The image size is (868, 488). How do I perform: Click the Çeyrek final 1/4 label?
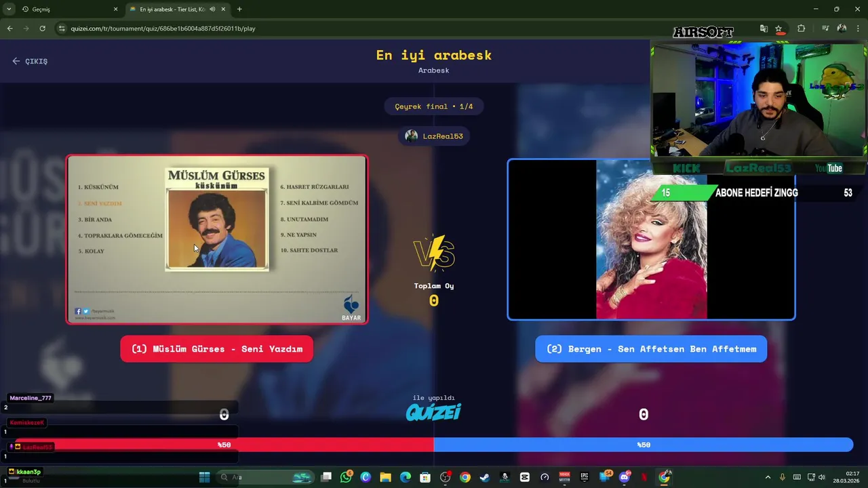434,106
